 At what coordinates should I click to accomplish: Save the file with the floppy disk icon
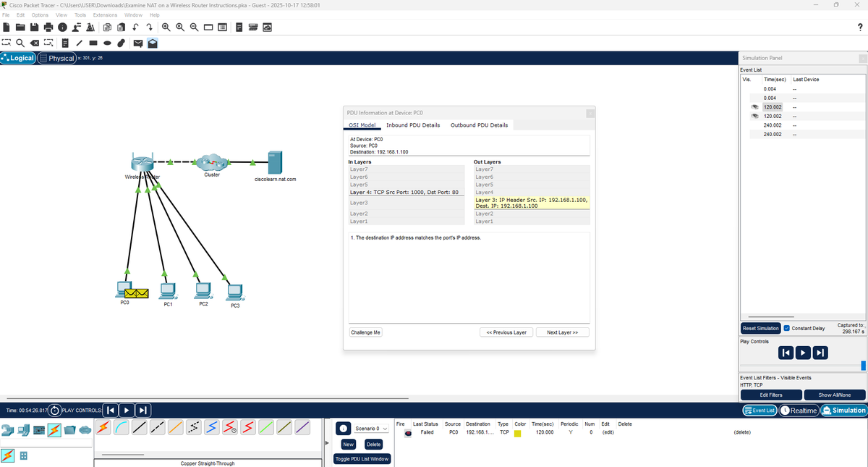(x=34, y=28)
